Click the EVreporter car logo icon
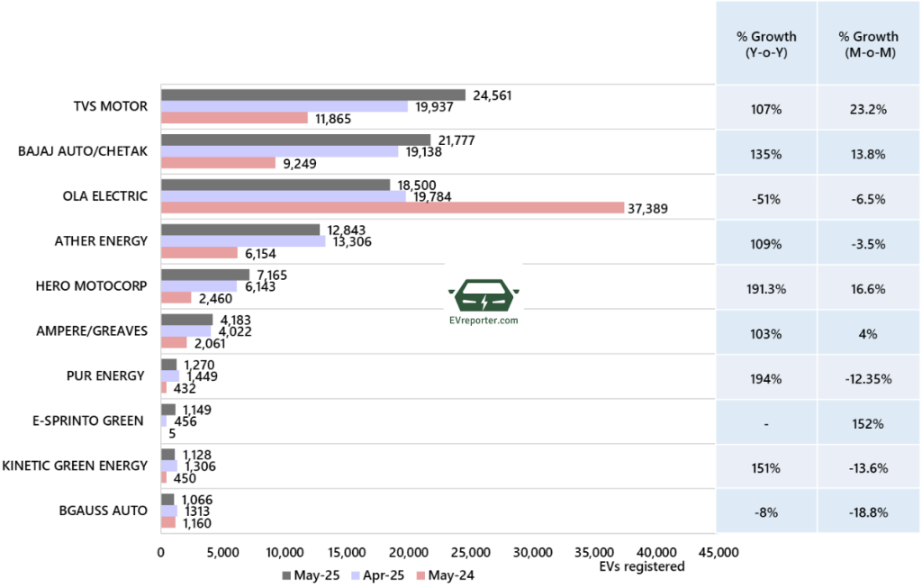The width and height of the screenshot is (922, 588). tap(484, 294)
